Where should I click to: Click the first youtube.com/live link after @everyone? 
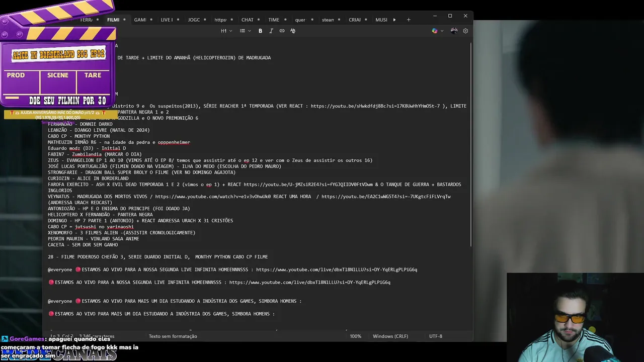tap(337, 269)
